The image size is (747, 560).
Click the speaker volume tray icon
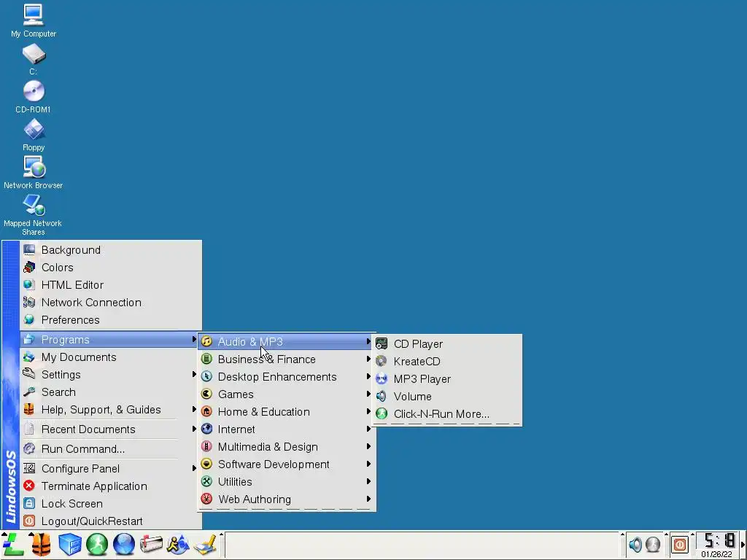tap(635, 544)
